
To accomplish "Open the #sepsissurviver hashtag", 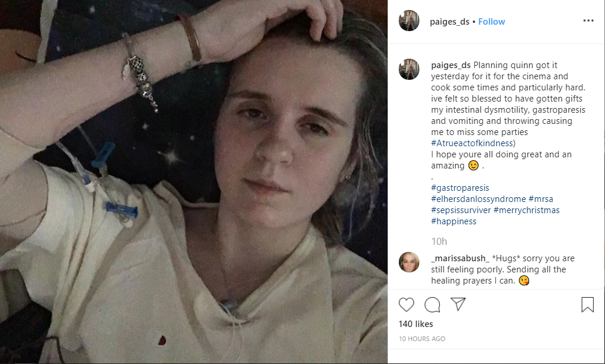I will [x=461, y=210].
